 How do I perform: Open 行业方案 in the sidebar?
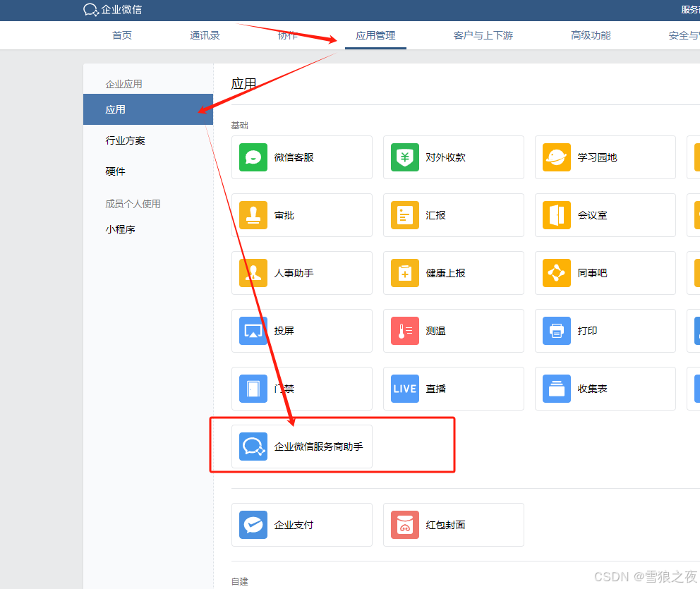point(126,140)
